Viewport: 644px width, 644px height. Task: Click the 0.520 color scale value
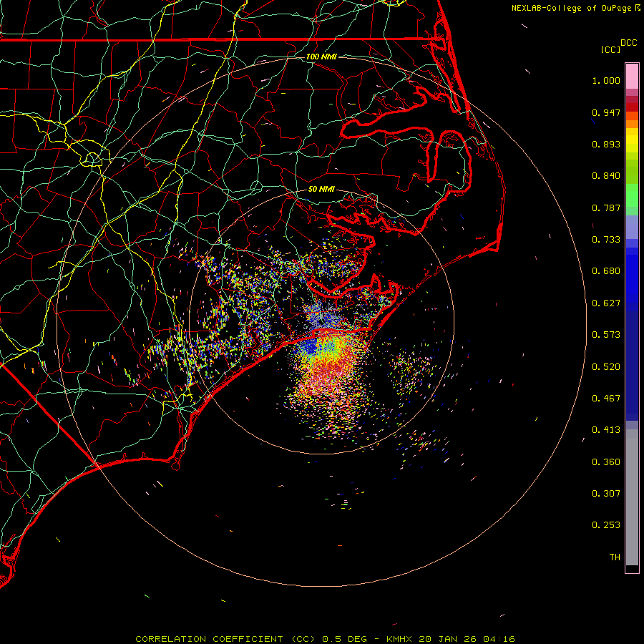606,367
